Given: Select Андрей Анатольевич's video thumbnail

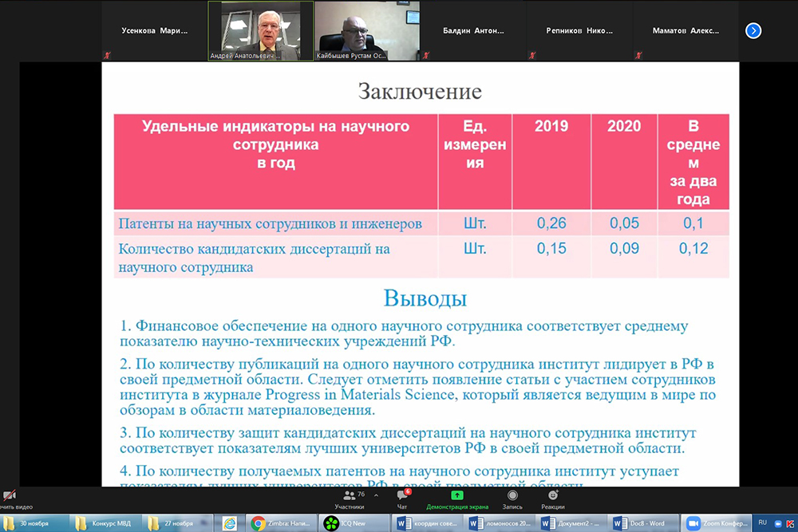Looking at the screenshot, I should coord(259,31).
